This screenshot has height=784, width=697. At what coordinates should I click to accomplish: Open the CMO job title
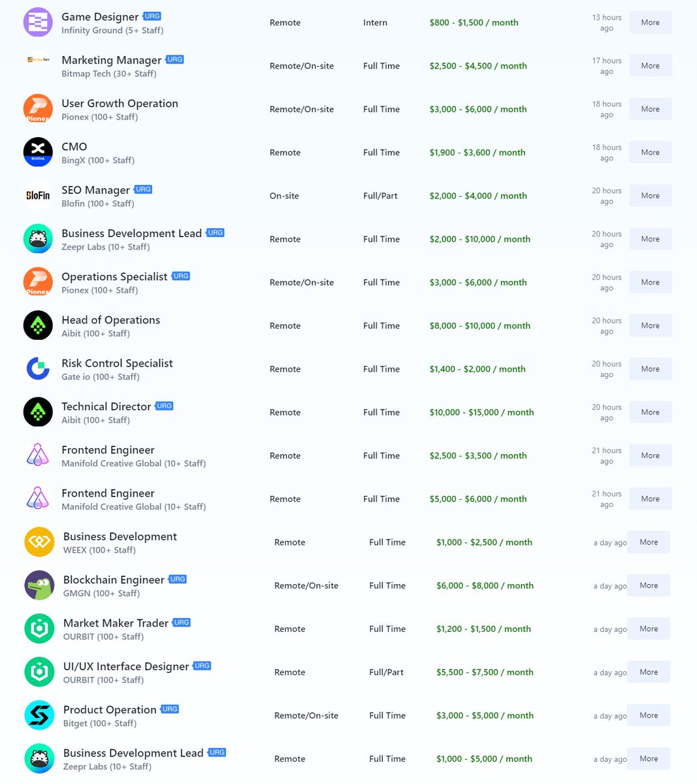(x=74, y=146)
